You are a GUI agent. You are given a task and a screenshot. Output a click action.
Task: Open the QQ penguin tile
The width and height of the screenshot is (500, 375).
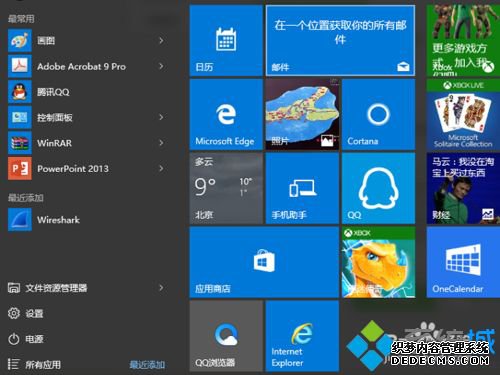[378, 188]
